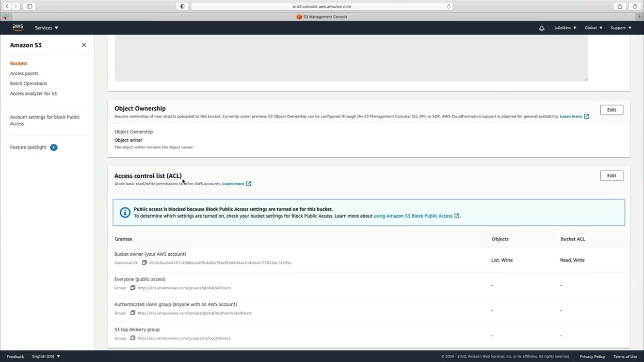Follow Learn more link in Object Ownership
The height and width of the screenshot is (362, 644).
[571, 117]
